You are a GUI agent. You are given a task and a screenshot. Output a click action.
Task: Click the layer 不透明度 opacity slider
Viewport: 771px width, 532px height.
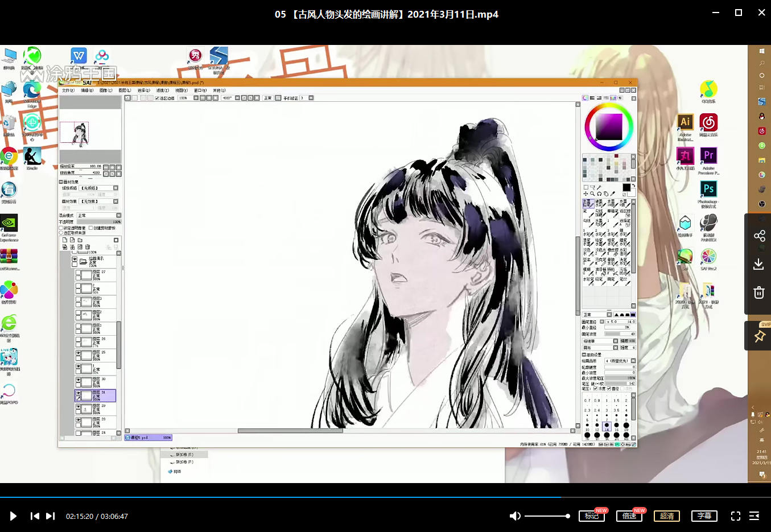click(x=98, y=222)
